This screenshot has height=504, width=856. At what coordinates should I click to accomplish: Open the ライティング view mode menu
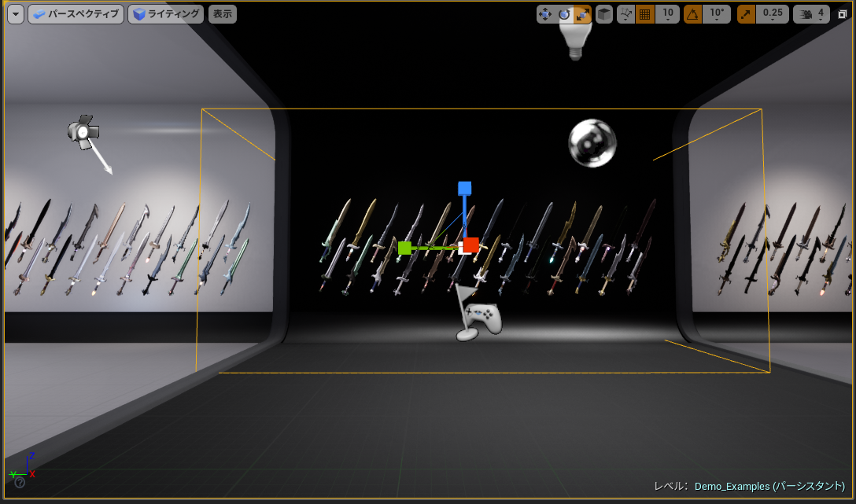point(166,14)
